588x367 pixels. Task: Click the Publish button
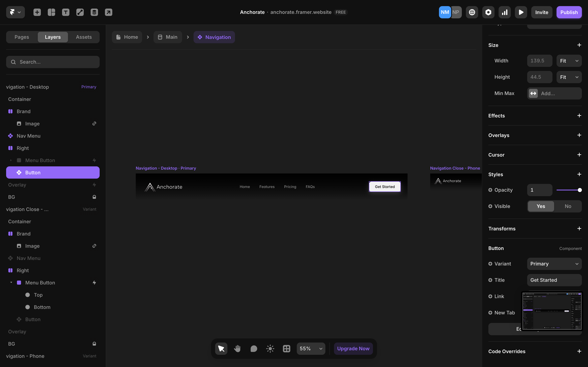pos(569,12)
